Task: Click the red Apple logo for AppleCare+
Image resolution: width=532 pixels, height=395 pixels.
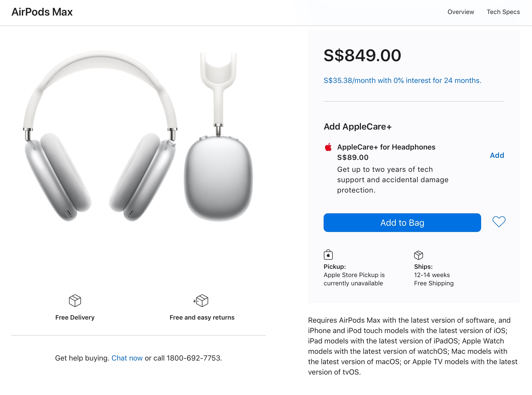Action: (x=328, y=147)
